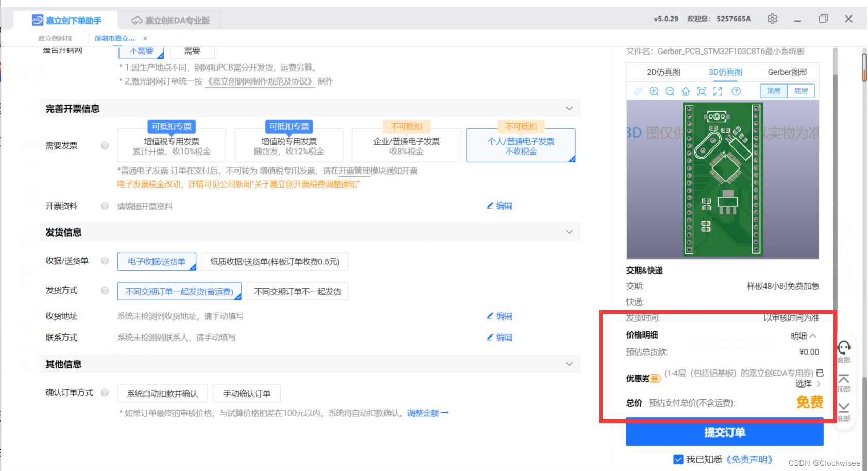Choose 纸质收据/送货单 receipt option
This screenshot has width=868, height=471.
275,262
